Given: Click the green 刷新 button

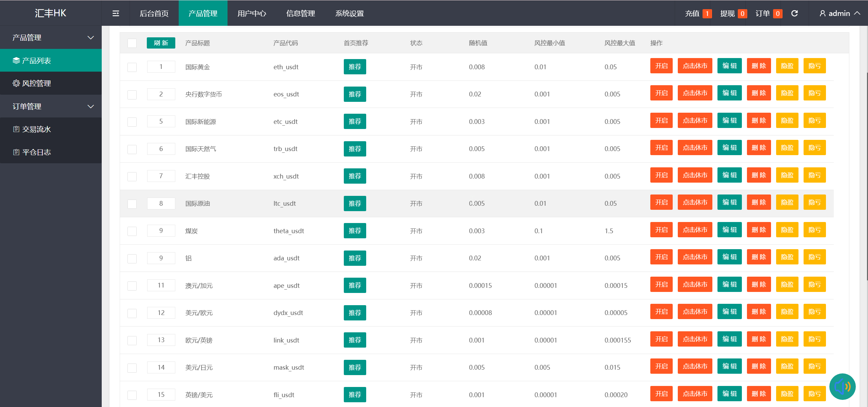Looking at the screenshot, I should (161, 43).
